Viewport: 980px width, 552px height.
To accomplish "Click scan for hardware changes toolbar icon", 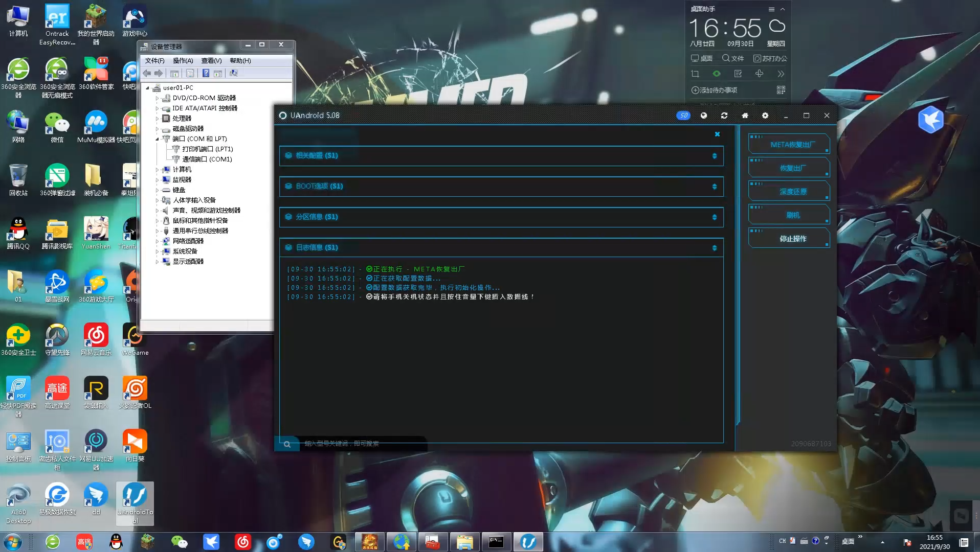I will pyautogui.click(x=234, y=73).
